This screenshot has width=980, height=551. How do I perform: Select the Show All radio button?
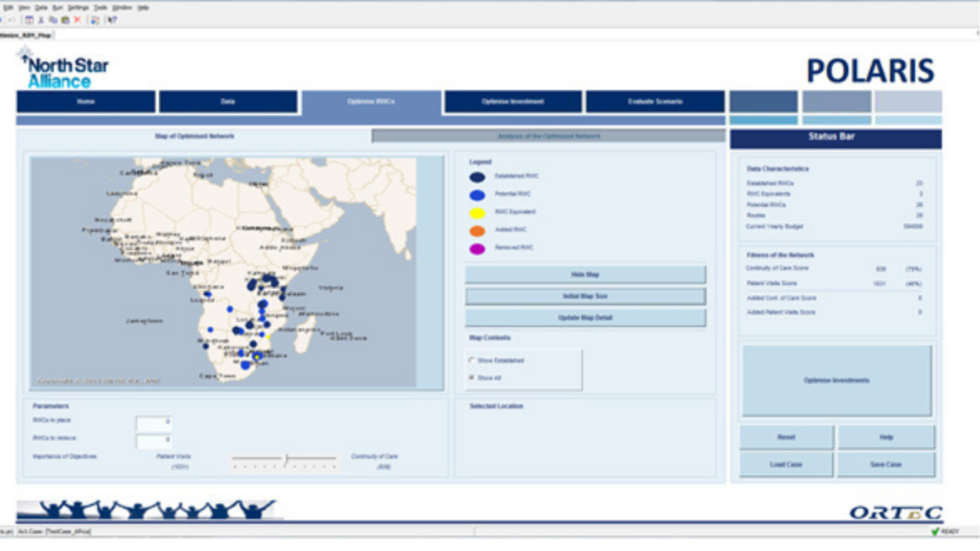(472, 378)
